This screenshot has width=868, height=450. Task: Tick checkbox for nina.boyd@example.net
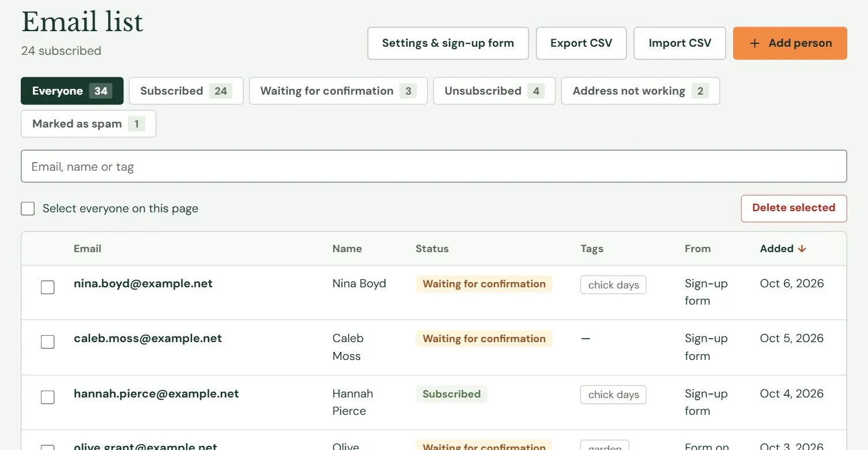[x=48, y=287]
